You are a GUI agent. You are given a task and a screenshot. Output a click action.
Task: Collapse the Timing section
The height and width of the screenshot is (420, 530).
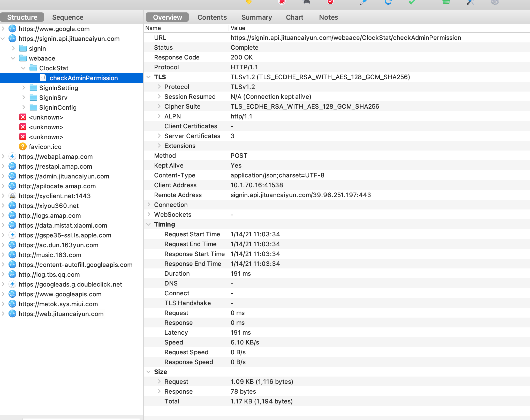point(148,224)
